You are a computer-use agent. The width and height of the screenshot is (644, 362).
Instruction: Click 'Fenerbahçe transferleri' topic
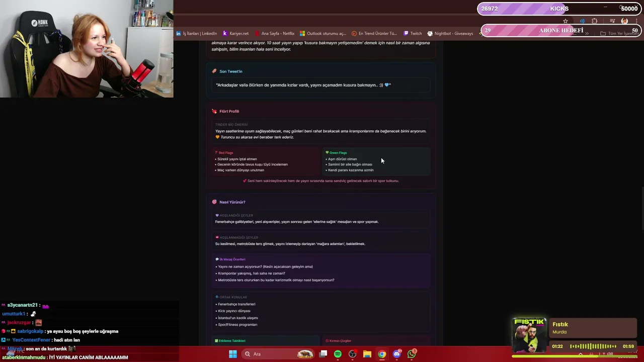click(x=236, y=304)
